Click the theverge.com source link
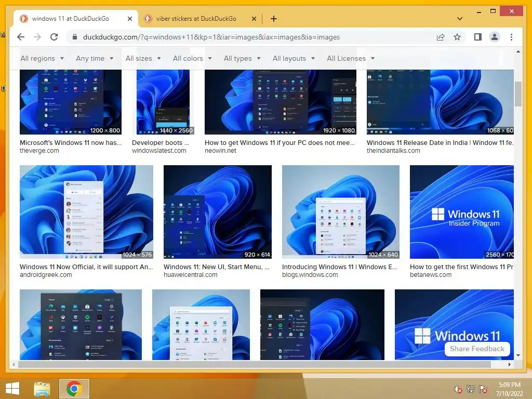532x399 pixels. click(x=39, y=151)
